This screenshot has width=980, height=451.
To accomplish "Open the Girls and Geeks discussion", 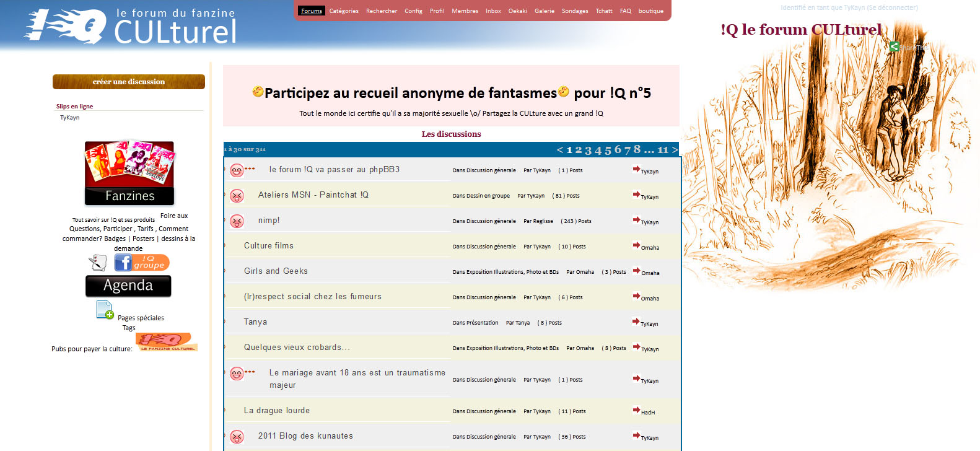I will (276, 271).
